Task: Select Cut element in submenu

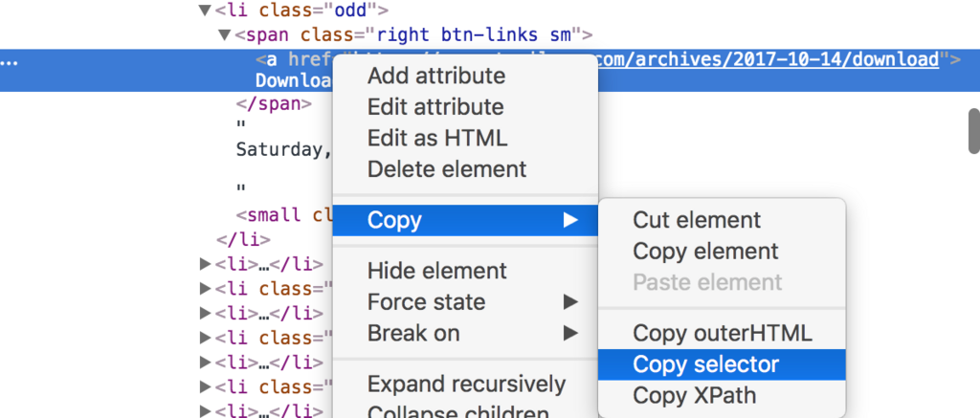Action: 722,220
